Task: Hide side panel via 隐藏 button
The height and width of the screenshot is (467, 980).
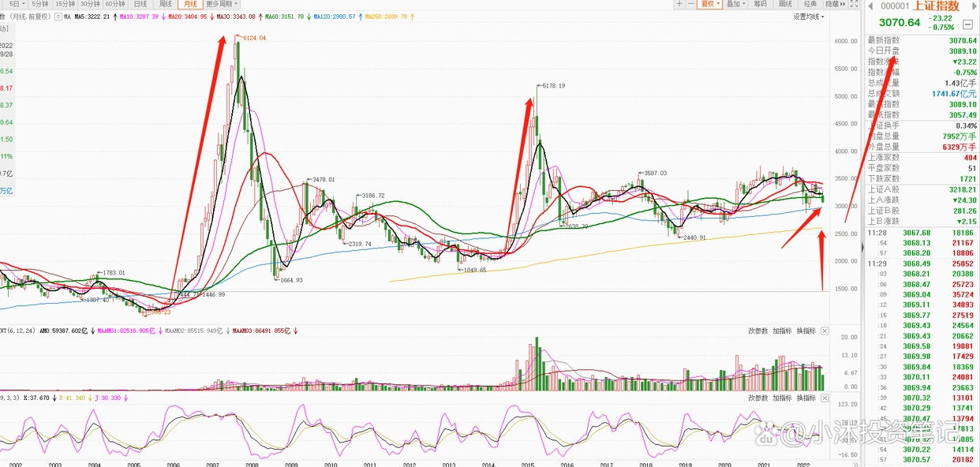Action: [x=836, y=4]
